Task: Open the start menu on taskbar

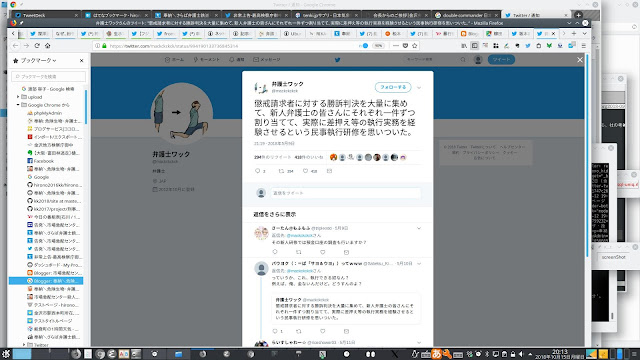Action: pyautogui.click(x=6, y=354)
